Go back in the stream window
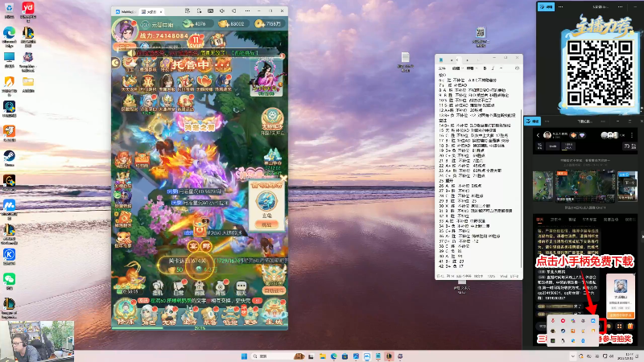 pos(538,135)
